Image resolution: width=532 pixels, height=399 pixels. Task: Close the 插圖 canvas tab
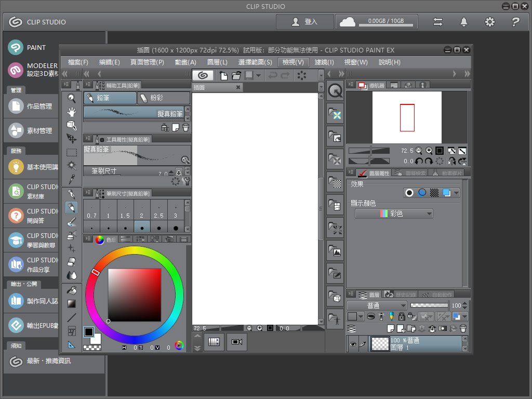pyautogui.click(x=238, y=87)
